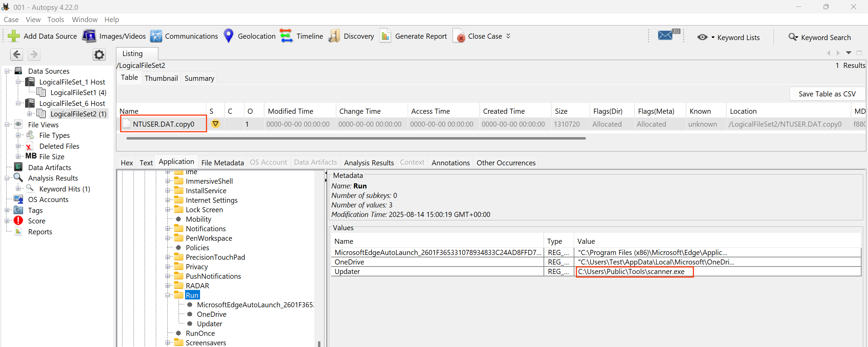The width and height of the screenshot is (868, 347).
Task: Select the MicrosoftEdgeAutoLaunch value row
Action: (x=596, y=252)
